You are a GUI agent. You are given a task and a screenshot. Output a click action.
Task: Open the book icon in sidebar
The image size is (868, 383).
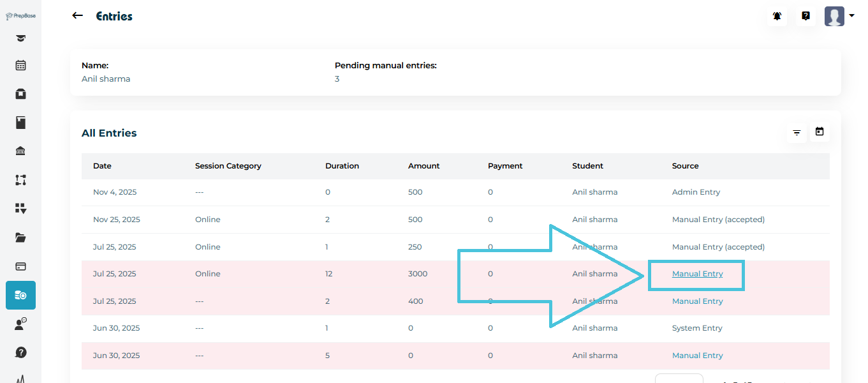click(20, 123)
